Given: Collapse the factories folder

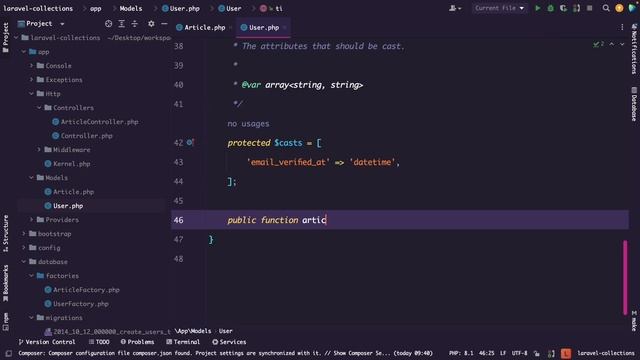Looking at the screenshot, I should tap(31, 276).
